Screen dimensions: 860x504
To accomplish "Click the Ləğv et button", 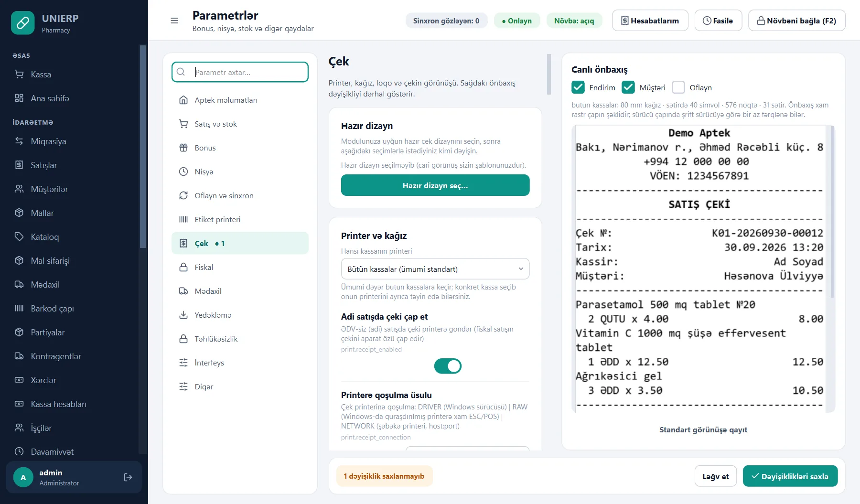I will pos(716,476).
